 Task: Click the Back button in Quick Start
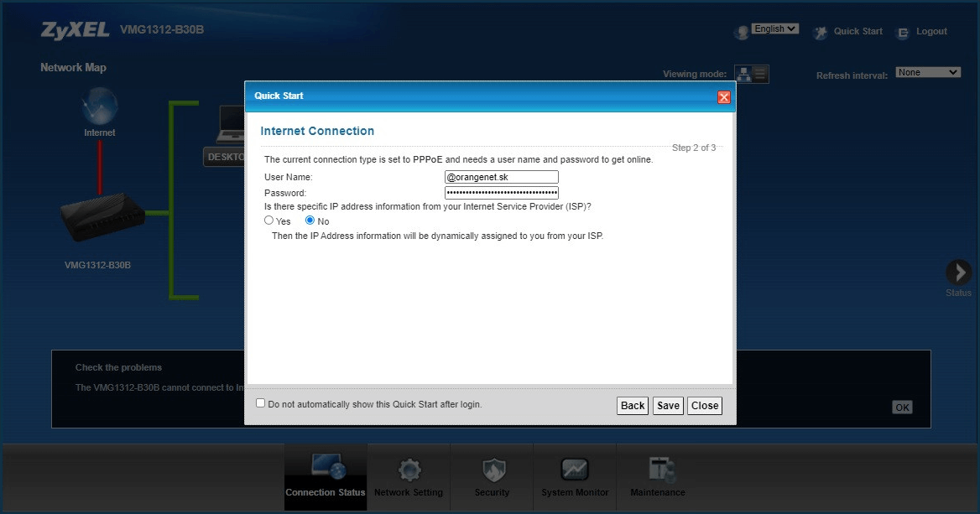633,405
